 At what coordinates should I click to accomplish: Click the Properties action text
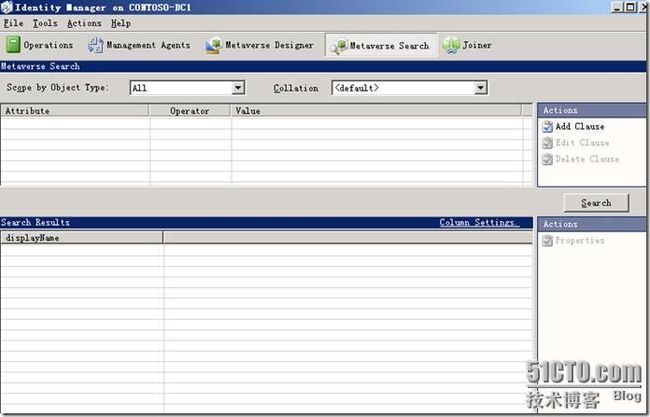(580, 240)
